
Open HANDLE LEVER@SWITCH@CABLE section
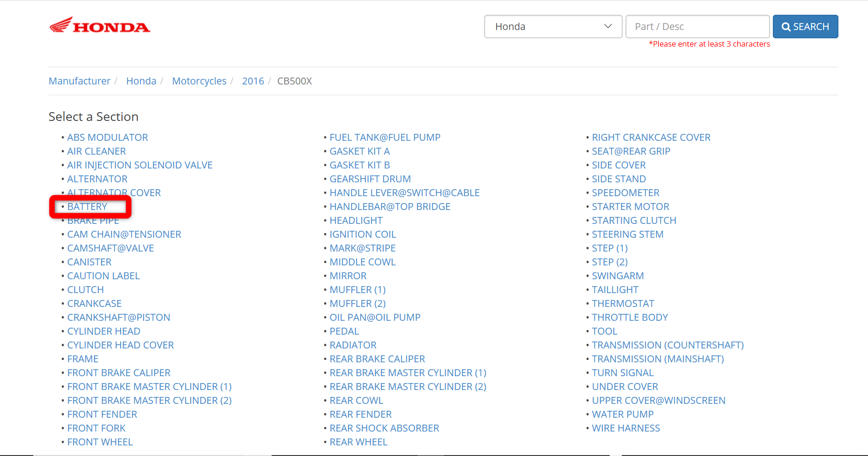tap(405, 193)
